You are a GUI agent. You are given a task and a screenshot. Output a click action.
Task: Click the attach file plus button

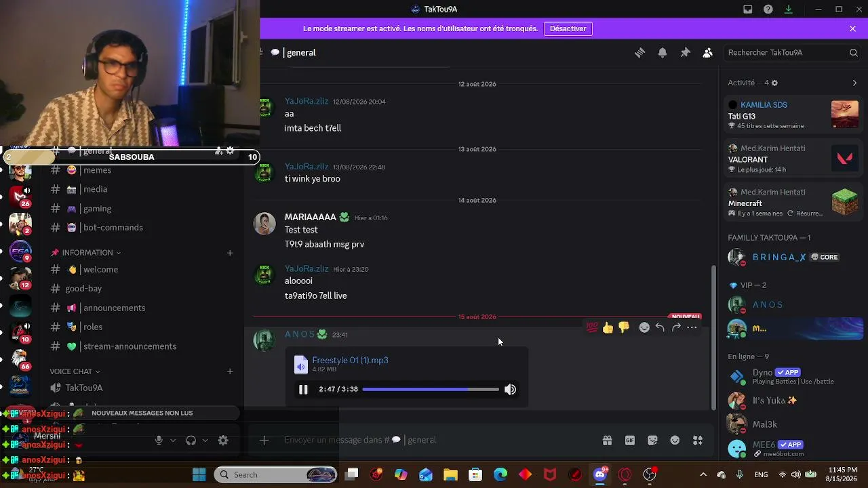pyautogui.click(x=264, y=441)
